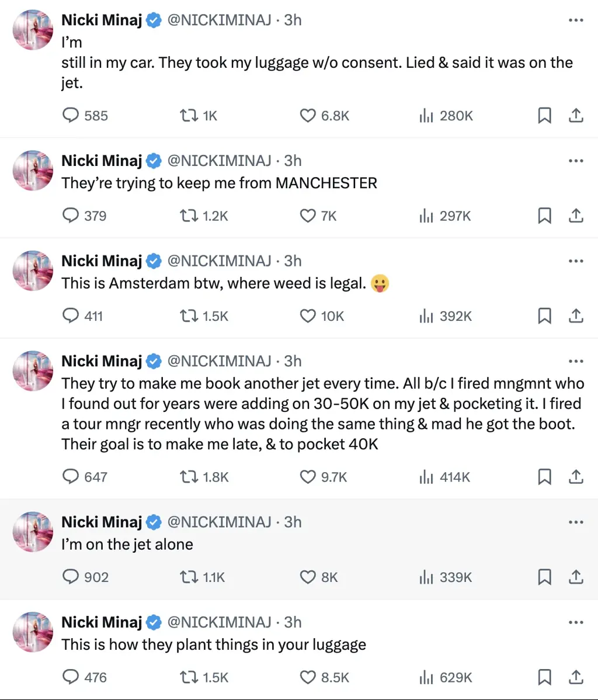Image resolution: width=598 pixels, height=700 pixels.
Task: Reply to the 'still in my car' tweet
Action: click(71, 116)
